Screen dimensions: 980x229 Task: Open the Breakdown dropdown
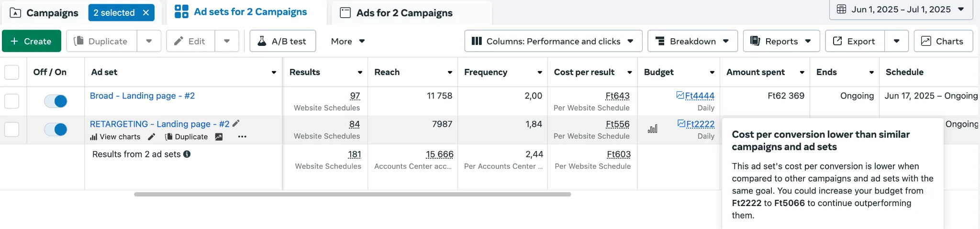pyautogui.click(x=692, y=41)
